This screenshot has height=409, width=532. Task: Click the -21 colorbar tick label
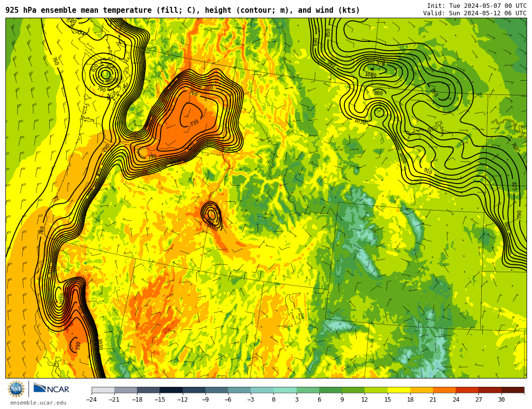point(114,400)
